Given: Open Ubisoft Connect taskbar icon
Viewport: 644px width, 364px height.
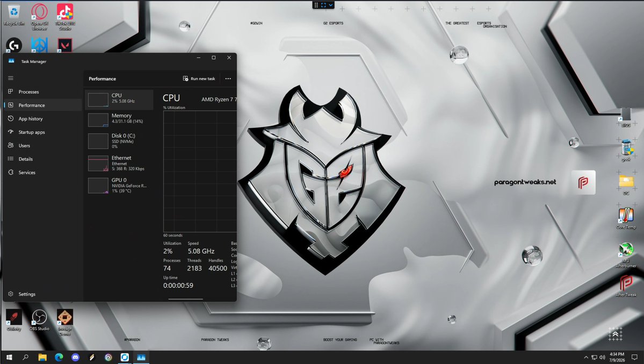Looking at the screenshot, I should (108, 358).
